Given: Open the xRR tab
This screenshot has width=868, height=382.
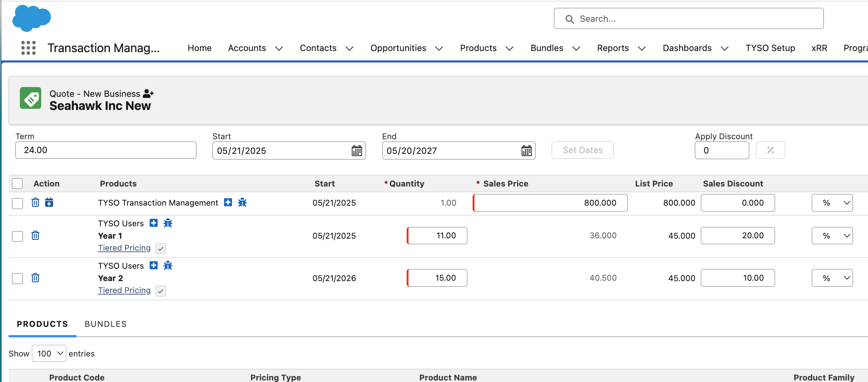Looking at the screenshot, I should coord(819,48).
